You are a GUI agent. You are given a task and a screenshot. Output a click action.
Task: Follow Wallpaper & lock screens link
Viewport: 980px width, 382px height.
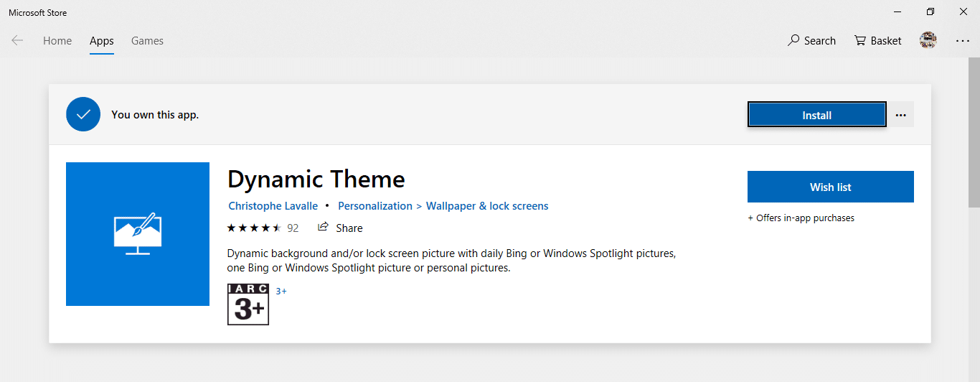coord(487,206)
